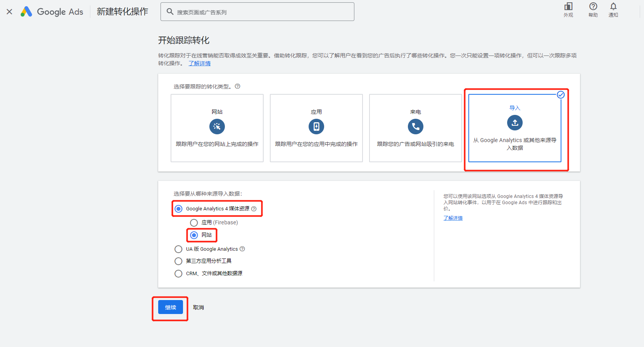
Task: Select 应用 (Firebase) radio option
Action: (x=194, y=222)
